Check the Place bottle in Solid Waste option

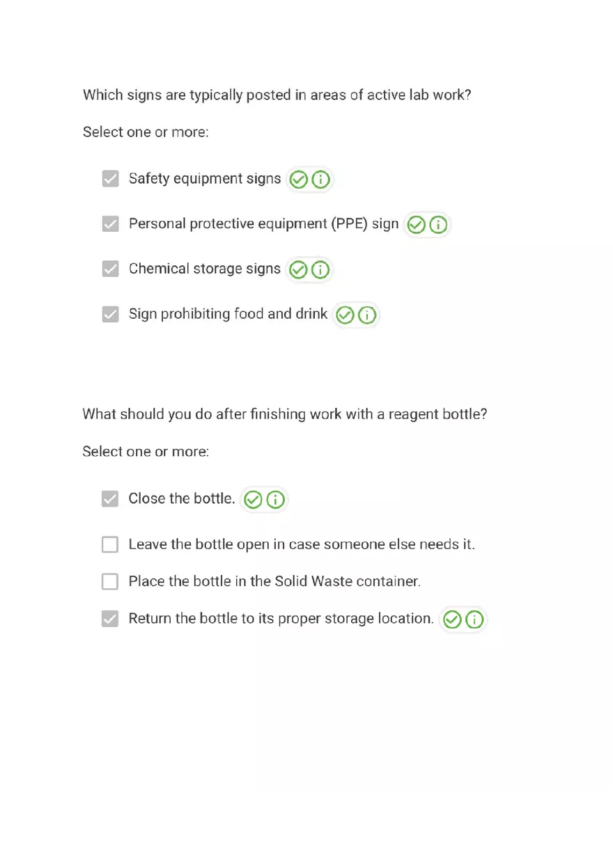pos(110,581)
